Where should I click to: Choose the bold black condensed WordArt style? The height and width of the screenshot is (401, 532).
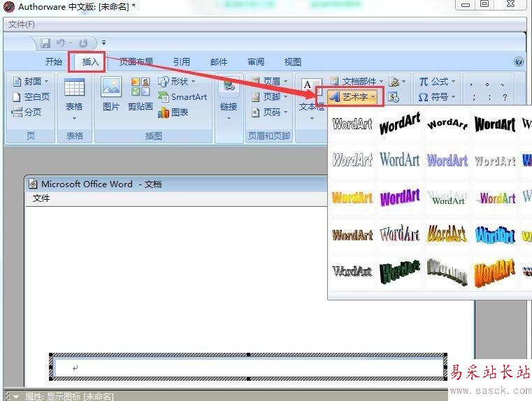coord(495,124)
